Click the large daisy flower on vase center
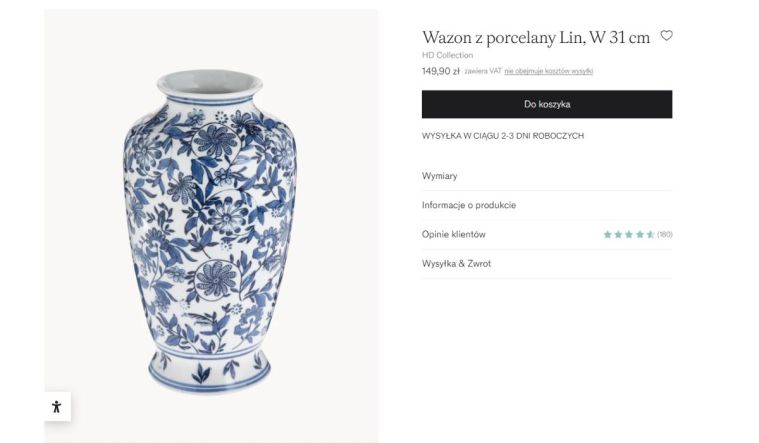 [x=228, y=216]
